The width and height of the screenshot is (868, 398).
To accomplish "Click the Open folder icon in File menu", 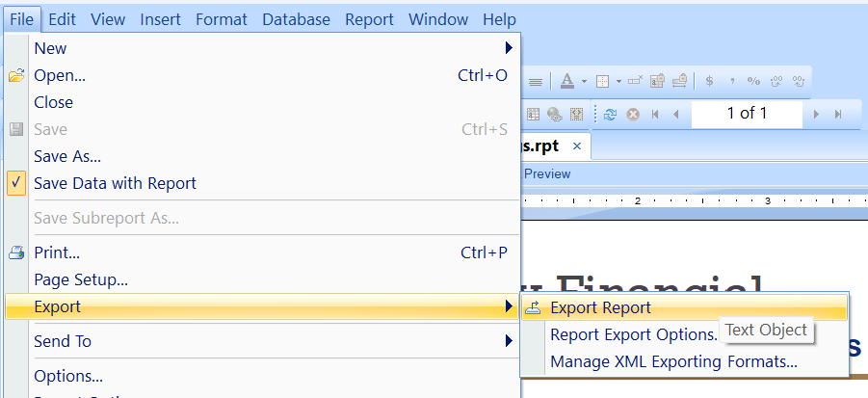I will (16, 76).
